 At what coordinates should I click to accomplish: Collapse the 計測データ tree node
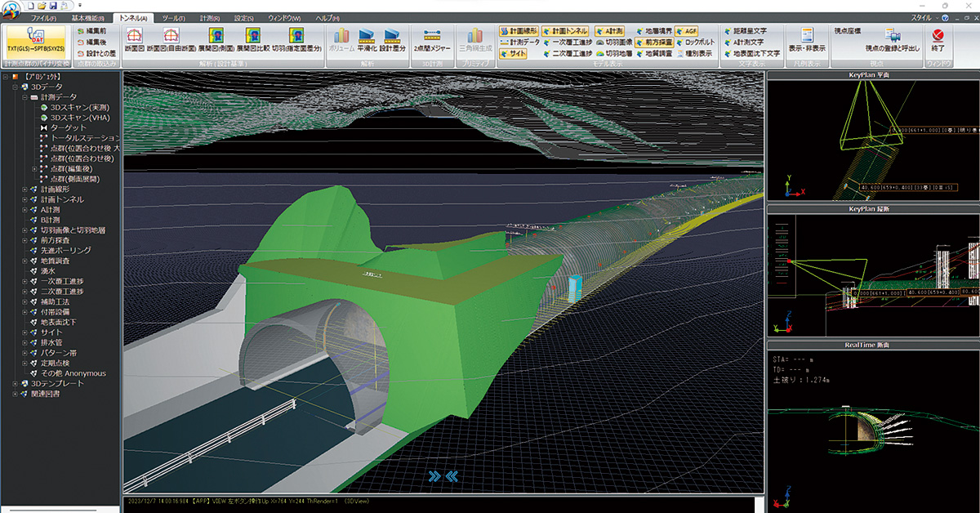(24, 96)
